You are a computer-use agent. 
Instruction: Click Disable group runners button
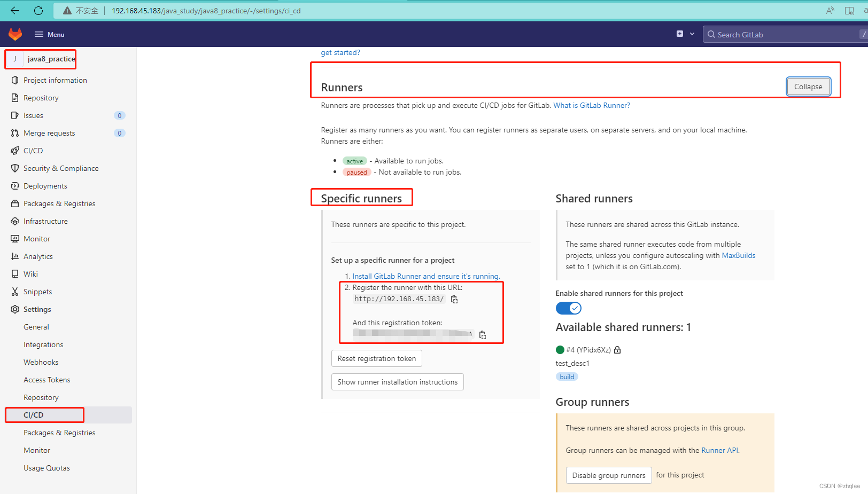pyautogui.click(x=609, y=475)
